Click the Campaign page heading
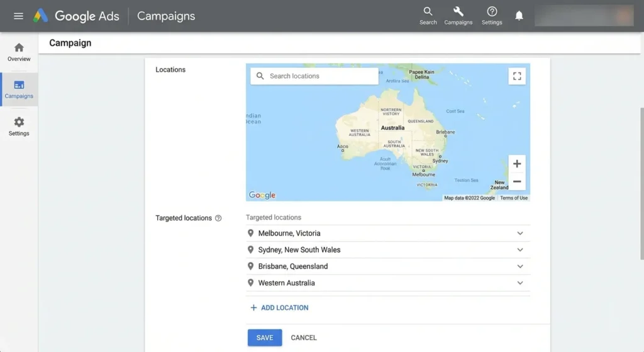The width and height of the screenshot is (644, 352). tap(70, 43)
